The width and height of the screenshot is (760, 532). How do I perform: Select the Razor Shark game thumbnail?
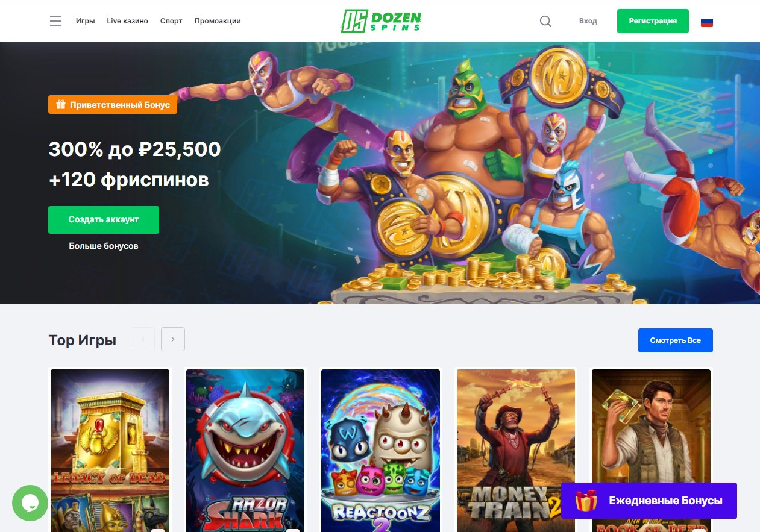(x=245, y=451)
